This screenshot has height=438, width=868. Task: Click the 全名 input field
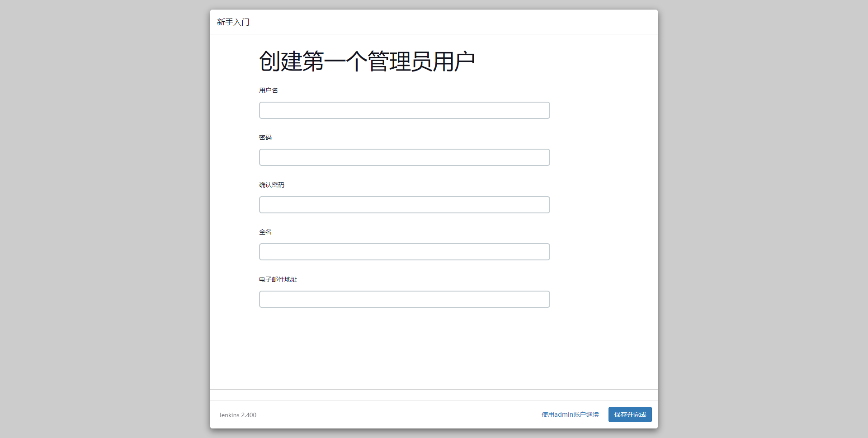(x=404, y=252)
